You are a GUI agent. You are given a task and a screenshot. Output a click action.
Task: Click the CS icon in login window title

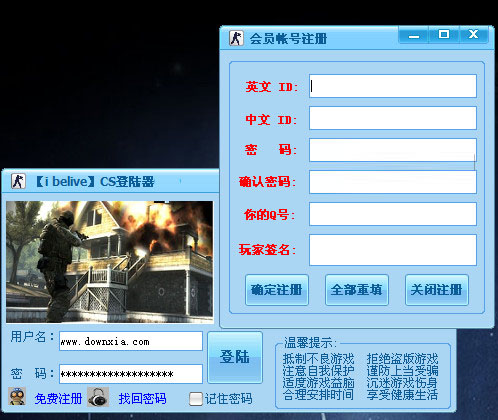(18, 181)
